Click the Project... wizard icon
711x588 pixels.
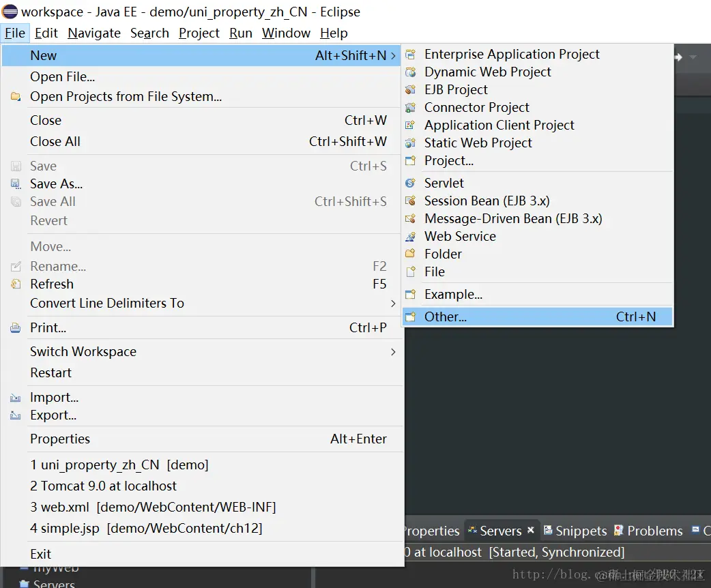(x=410, y=160)
